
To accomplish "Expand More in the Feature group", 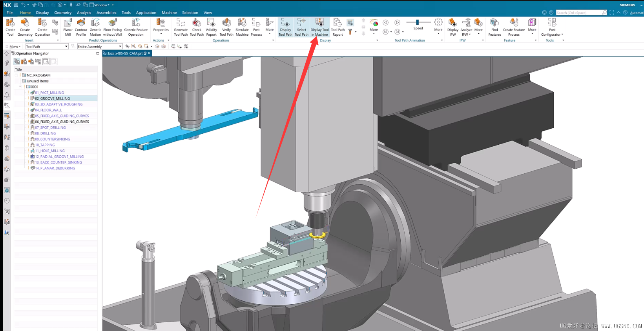I will click(x=532, y=27).
